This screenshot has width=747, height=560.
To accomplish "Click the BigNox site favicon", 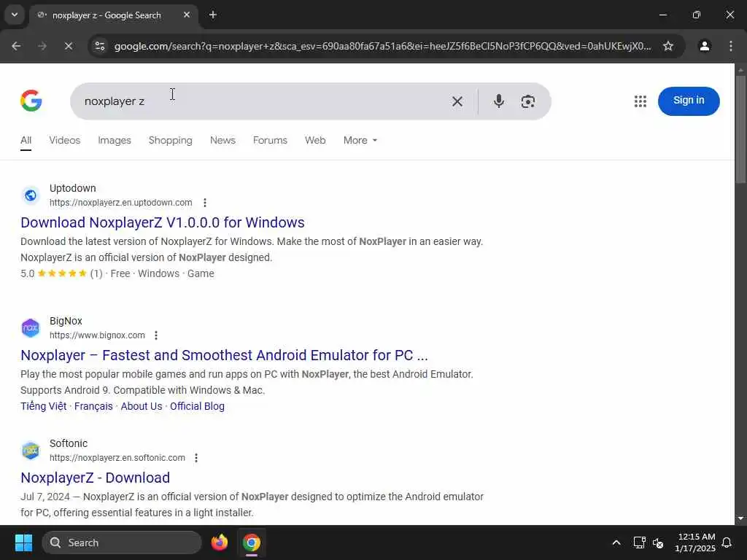I will (x=31, y=328).
